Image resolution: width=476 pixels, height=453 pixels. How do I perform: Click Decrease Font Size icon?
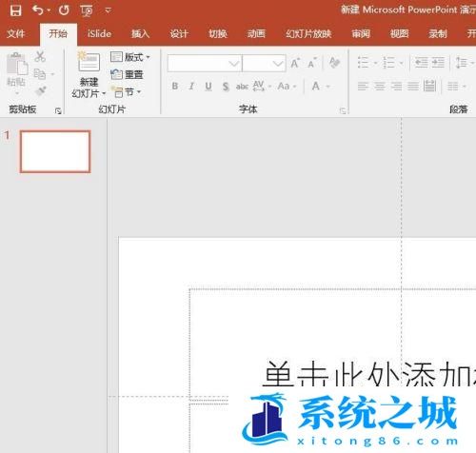coord(312,63)
